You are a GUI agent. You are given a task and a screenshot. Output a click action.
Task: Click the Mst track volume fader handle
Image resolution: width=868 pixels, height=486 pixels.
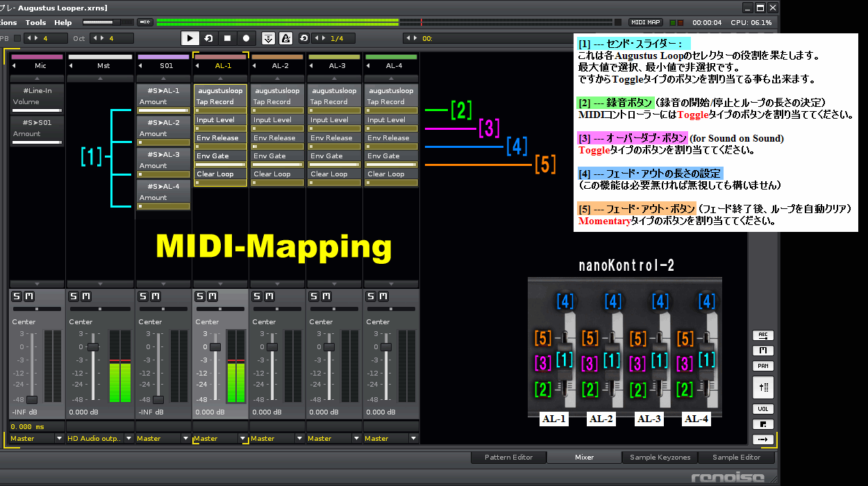coord(93,347)
